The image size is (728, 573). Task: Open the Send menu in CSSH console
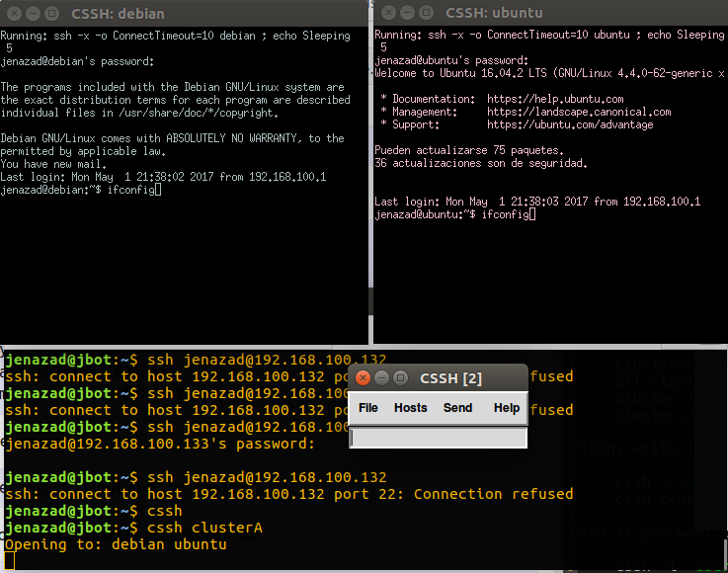point(457,408)
